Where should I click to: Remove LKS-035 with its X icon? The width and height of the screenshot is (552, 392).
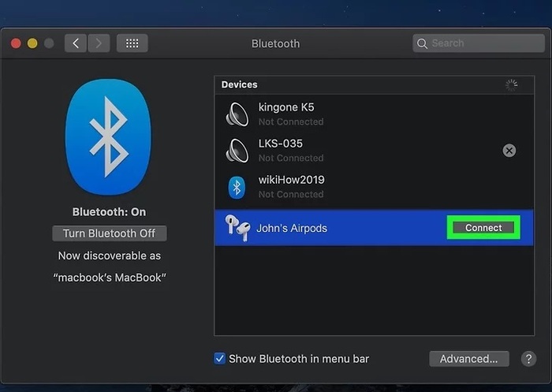coord(509,151)
